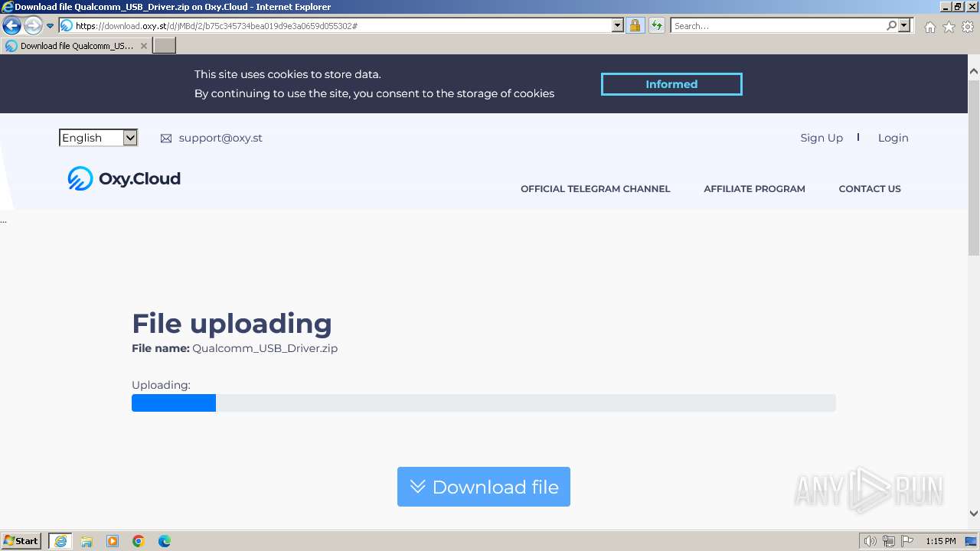Screen dimensions: 980x551
Task: Click the magnifier search icon
Action: (x=891, y=26)
